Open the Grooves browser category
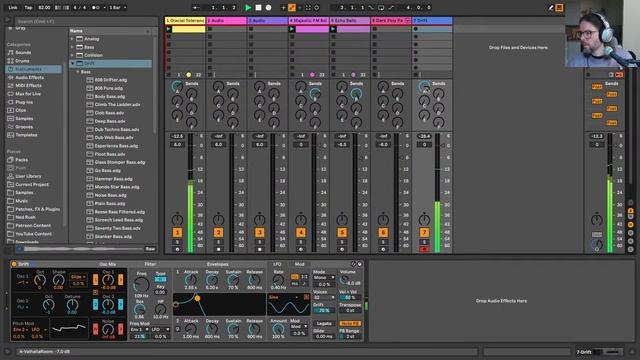Screen dimensions: 640x360 coord(24,127)
